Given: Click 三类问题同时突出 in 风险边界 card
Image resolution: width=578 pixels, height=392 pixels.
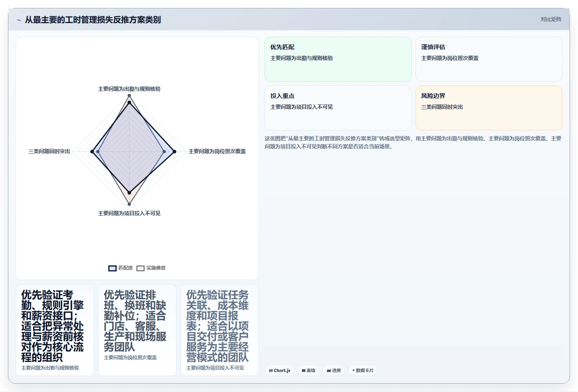Looking at the screenshot, I should [x=442, y=107].
